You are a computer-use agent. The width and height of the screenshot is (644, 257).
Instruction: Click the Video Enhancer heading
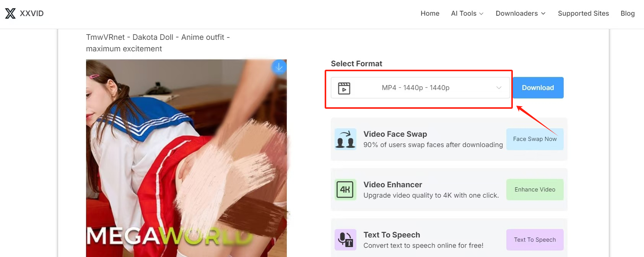pos(393,185)
